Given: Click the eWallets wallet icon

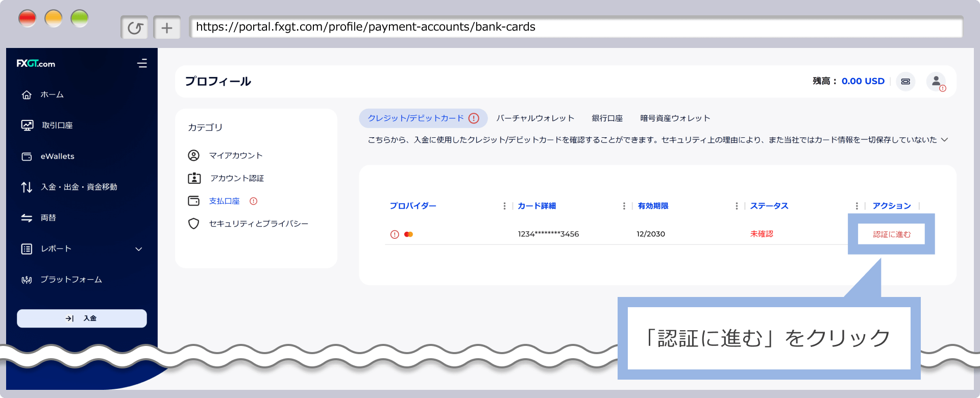Looking at the screenshot, I should click(x=27, y=157).
